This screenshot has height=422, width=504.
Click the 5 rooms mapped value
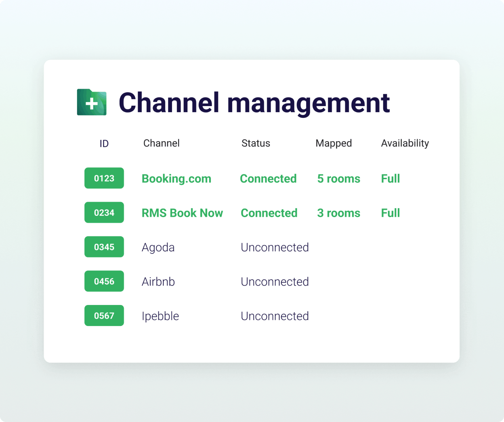(339, 179)
